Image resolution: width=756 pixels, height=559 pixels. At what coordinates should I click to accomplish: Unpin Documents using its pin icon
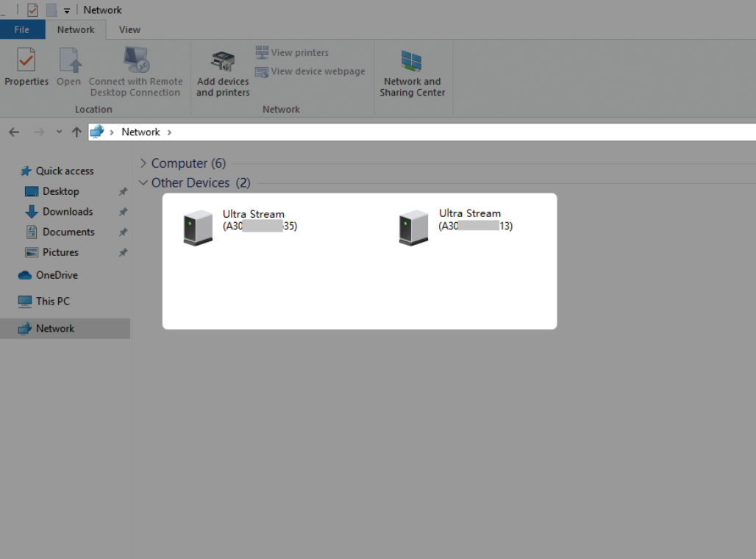coord(124,232)
